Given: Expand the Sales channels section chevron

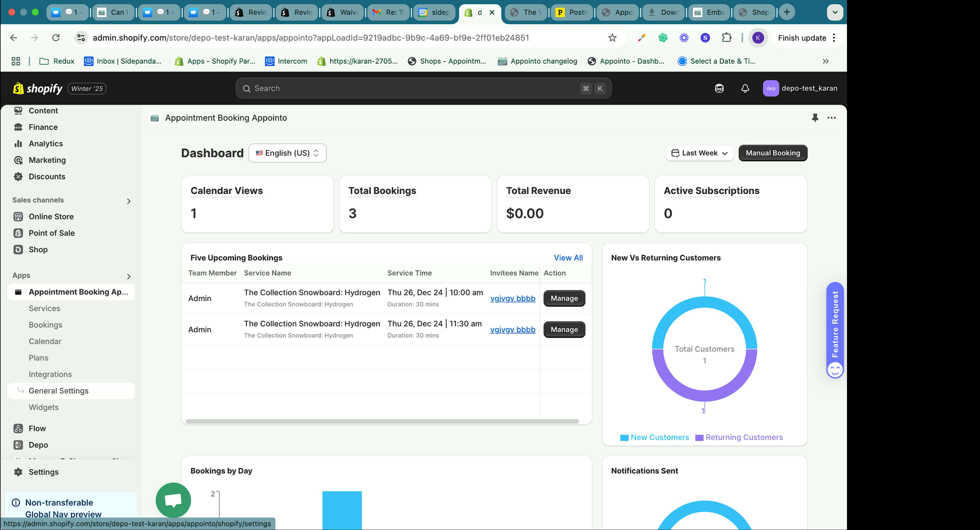Looking at the screenshot, I should [129, 201].
